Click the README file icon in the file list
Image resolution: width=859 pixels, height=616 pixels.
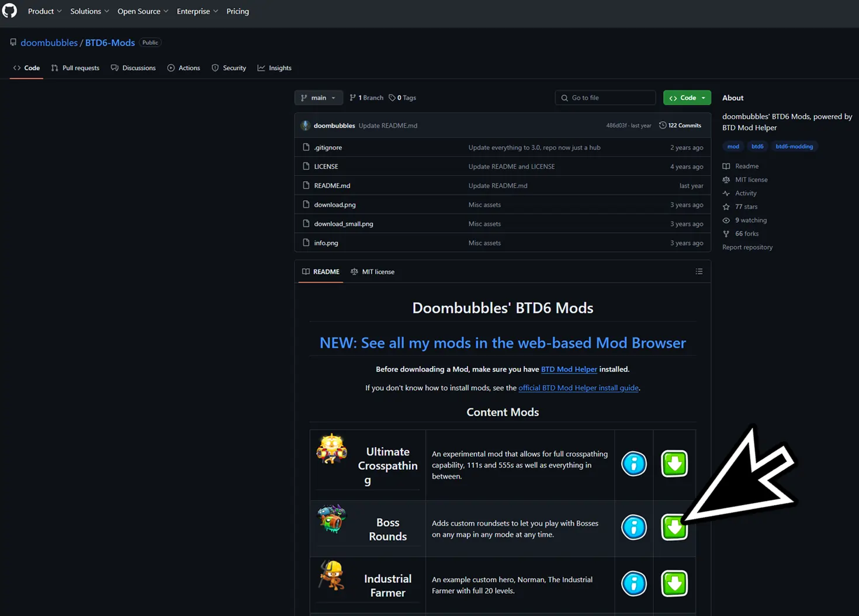pyautogui.click(x=306, y=185)
